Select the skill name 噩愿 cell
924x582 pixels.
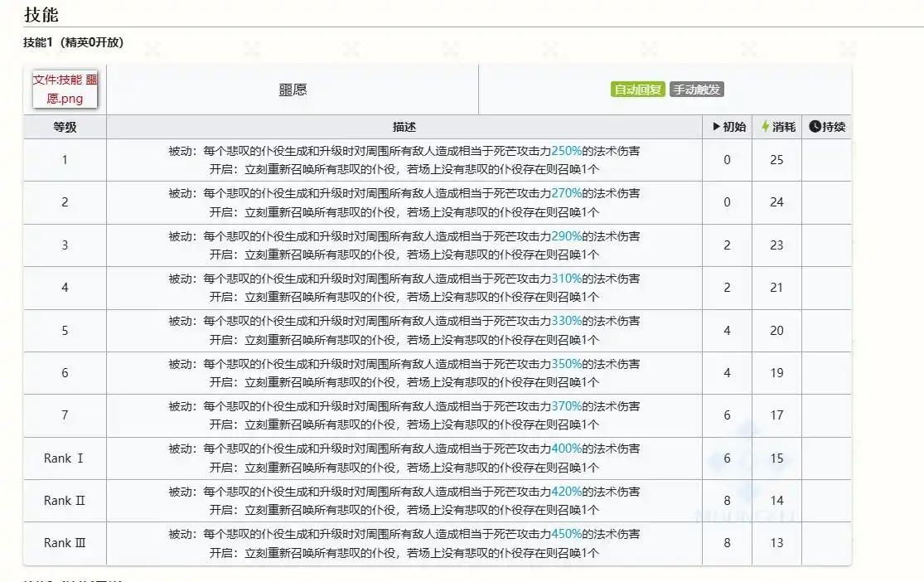pyautogui.click(x=293, y=90)
